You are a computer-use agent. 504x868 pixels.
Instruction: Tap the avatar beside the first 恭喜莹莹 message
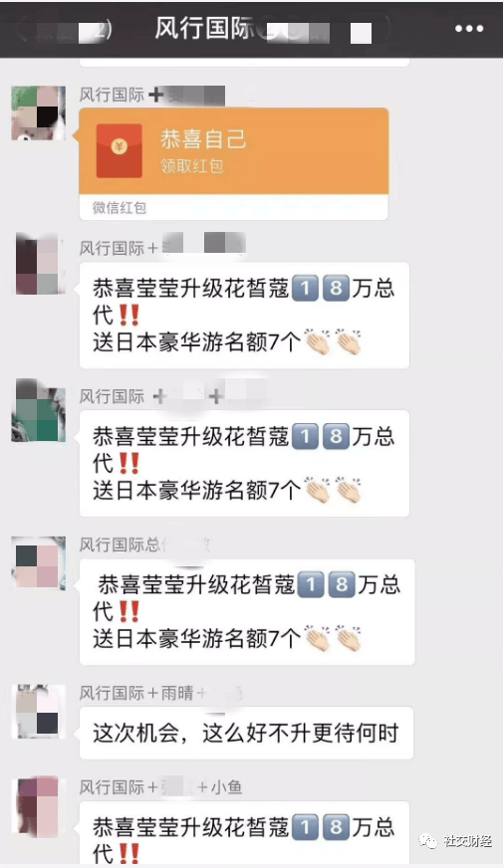click(40, 265)
